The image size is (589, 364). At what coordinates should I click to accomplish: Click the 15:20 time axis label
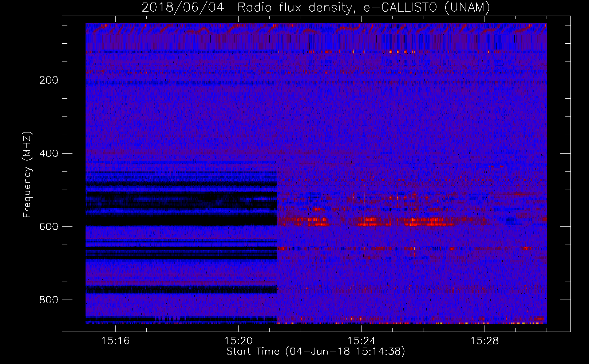tap(238, 341)
